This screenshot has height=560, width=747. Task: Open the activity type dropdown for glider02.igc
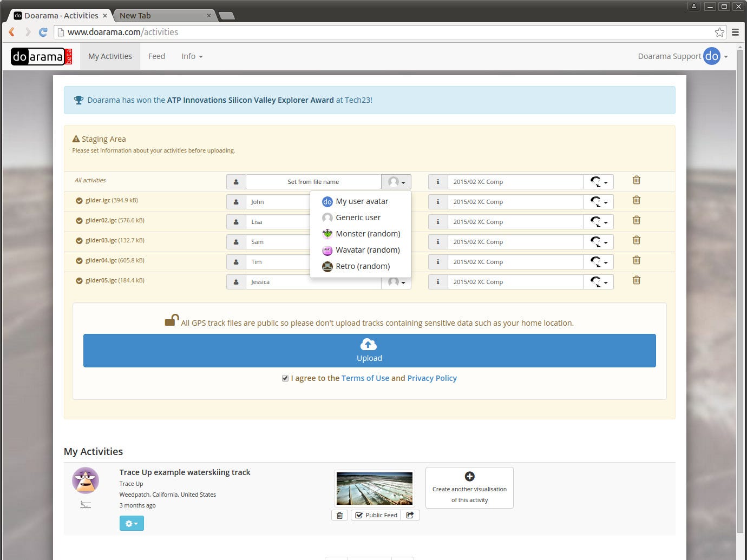click(598, 222)
